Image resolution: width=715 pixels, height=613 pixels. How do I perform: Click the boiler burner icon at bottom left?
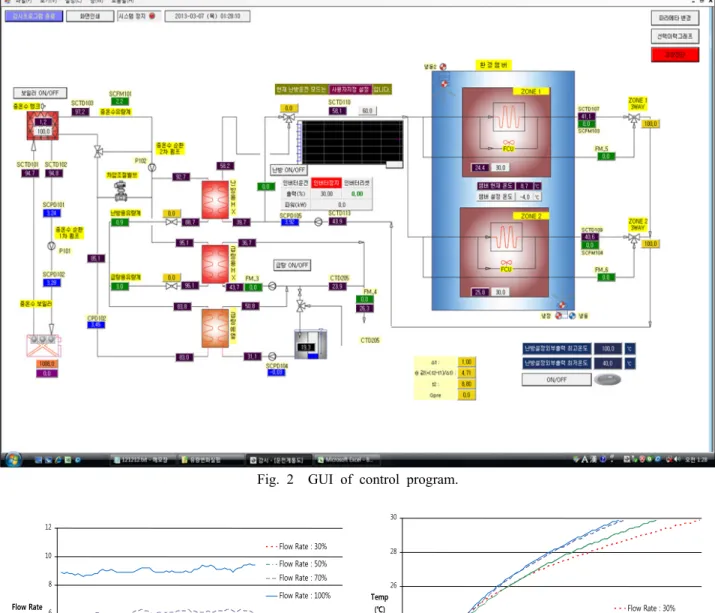(x=43, y=346)
